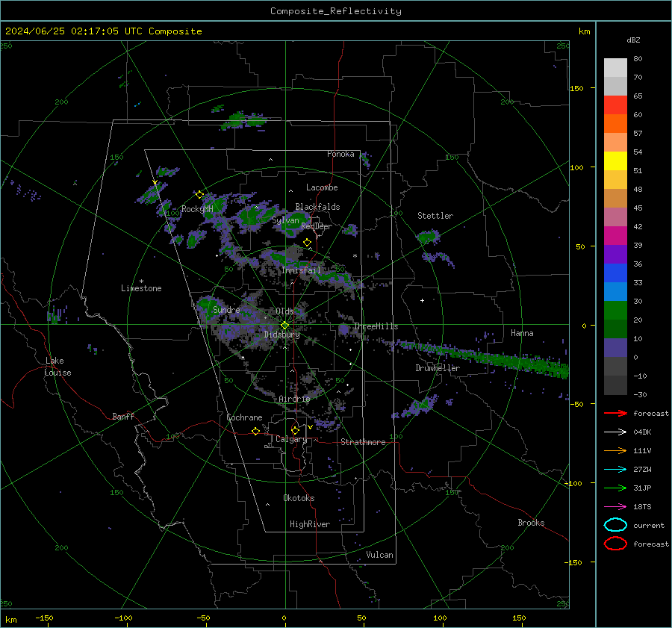Click the dBZ legend heading

633,40
